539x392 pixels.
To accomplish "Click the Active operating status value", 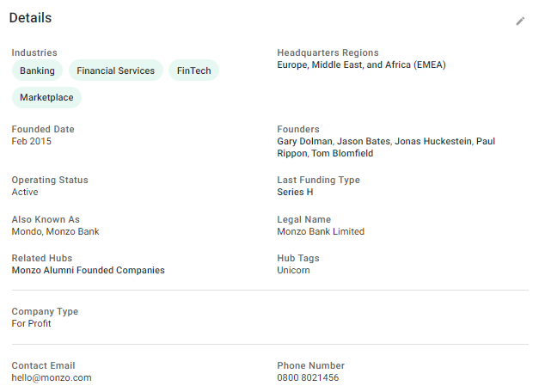I will [x=25, y=192].
